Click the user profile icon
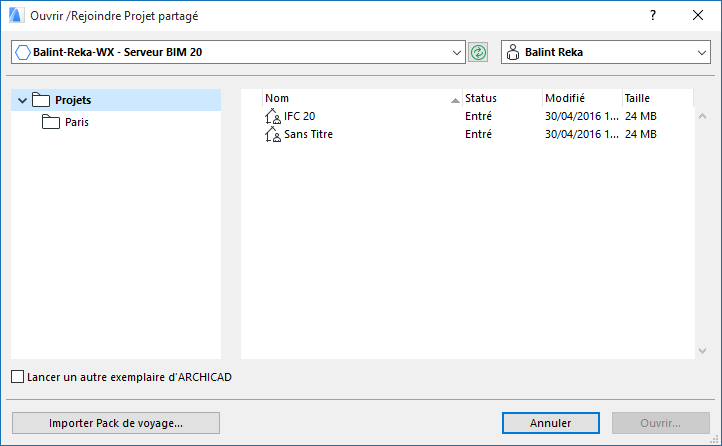The width and height of the screenshot is (722, 446). (513, 52)
